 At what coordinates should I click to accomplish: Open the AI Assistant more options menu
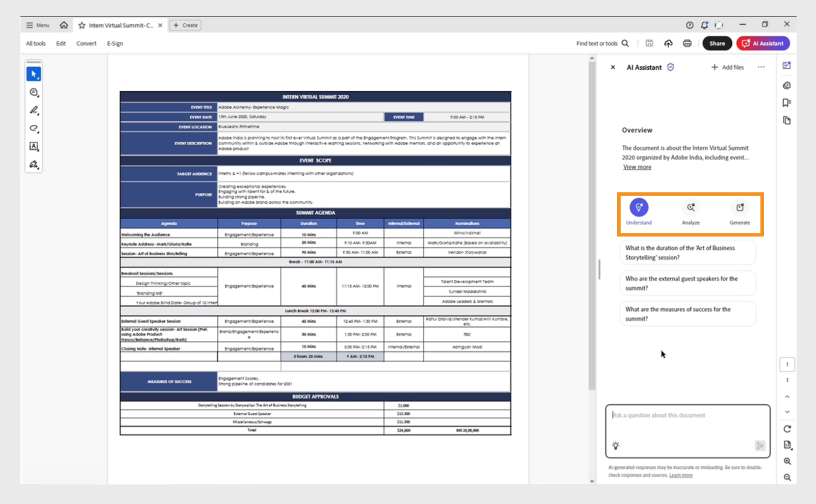pos(761,67)
